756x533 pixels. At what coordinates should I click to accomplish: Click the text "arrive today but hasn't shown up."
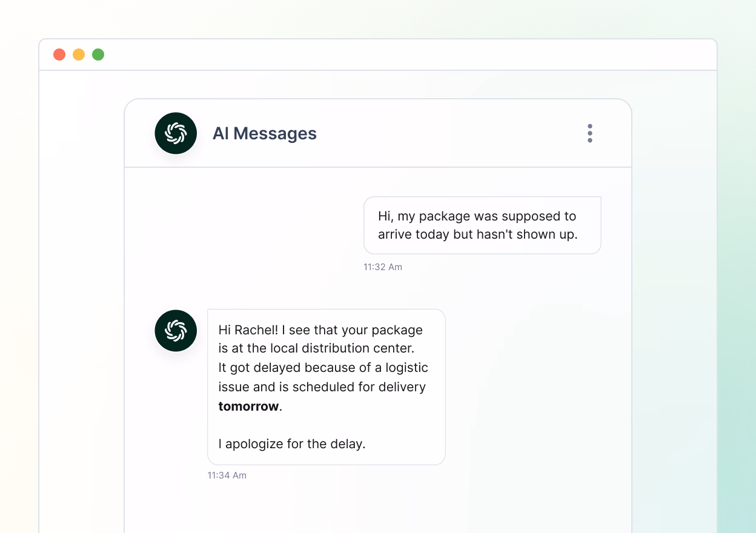477,234
